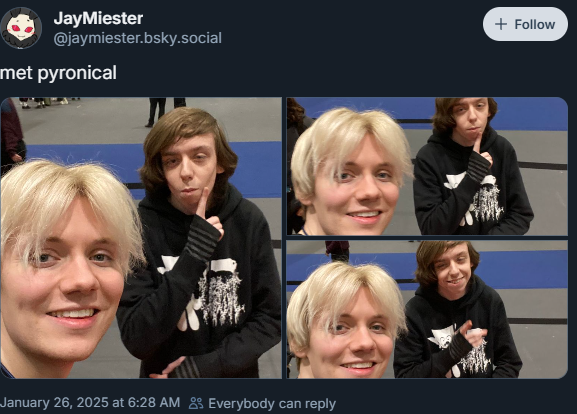Open the JayMiester display name link

click(98, 18)
